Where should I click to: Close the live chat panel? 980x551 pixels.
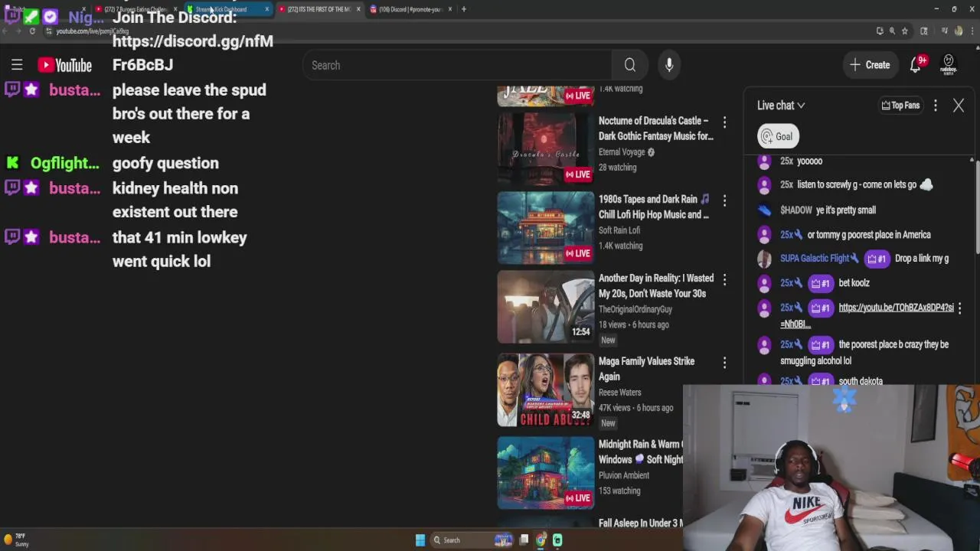[958, 106]
